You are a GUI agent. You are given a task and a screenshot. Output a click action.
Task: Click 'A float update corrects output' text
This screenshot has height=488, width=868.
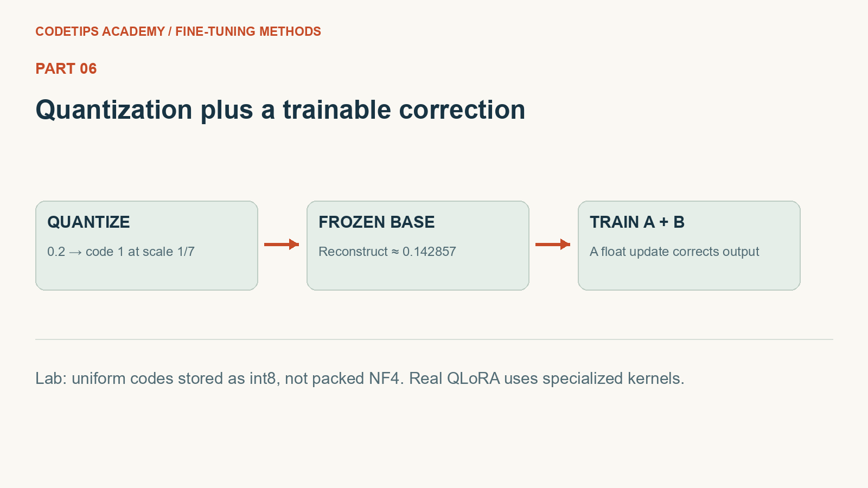click(674, 252)
